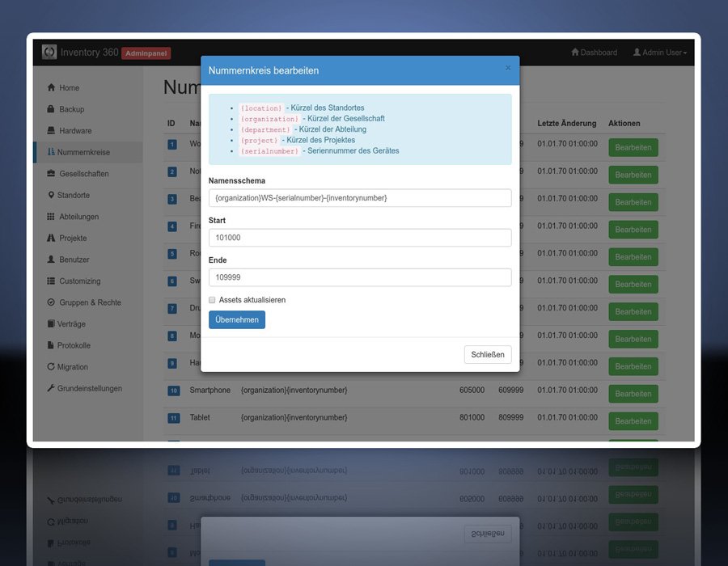The width and height of the screenshot is (728, 566).
Task: Click ID badge 1 in table
Action: (x=171, y=144)
